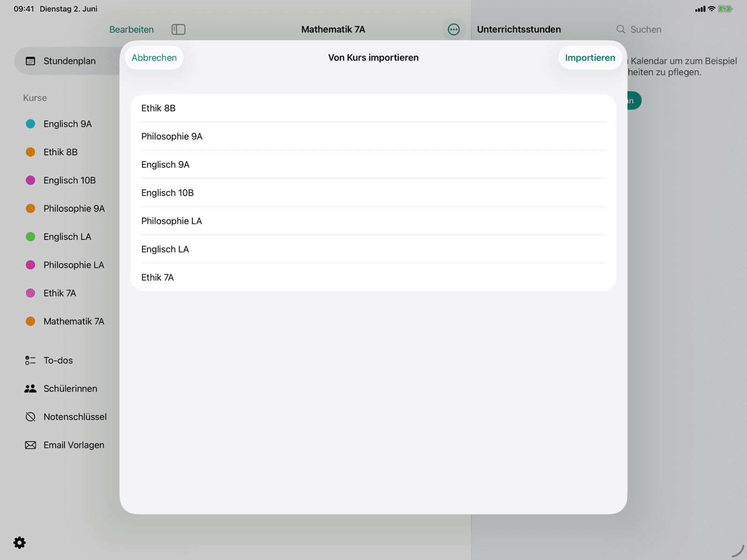Viewport: 747px width, 560px height.
Task: Toggle the sidebar panel icon
Action: point(178,29)
